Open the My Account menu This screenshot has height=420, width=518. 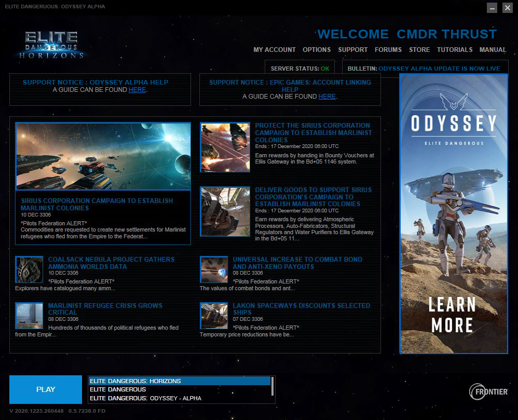pos(275,49)
